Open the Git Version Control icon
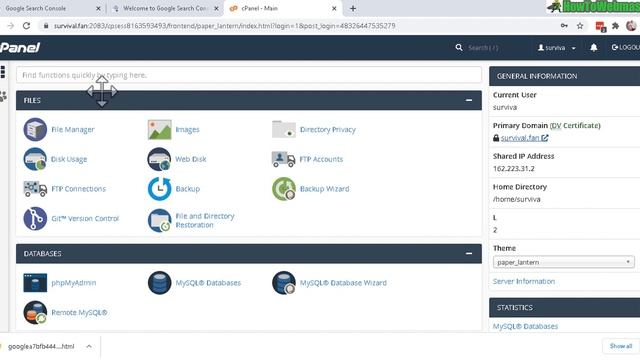640x360 pixels. click(x=35, y=219)
